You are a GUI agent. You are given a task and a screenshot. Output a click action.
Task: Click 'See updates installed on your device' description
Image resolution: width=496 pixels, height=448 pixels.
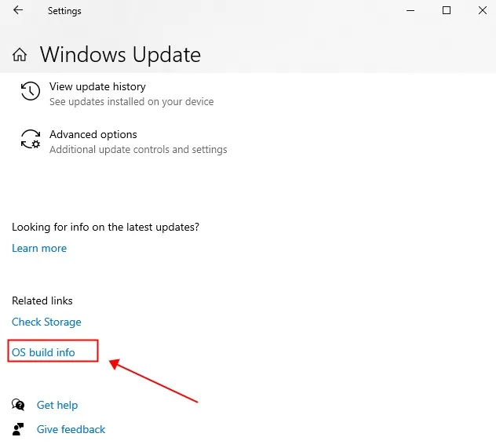(x=131, y=102)
